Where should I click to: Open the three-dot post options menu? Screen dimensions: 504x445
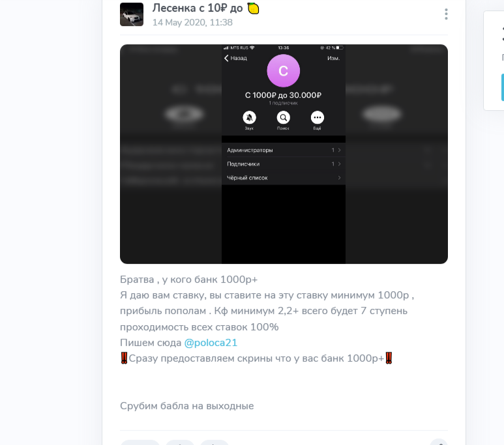click(x=446, y=14)
